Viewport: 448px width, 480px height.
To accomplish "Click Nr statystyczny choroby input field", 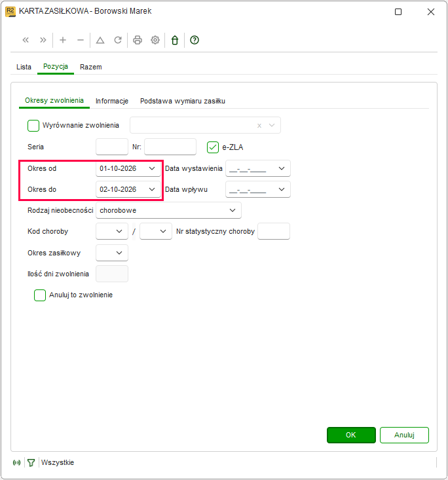I will pyautogui.click(x=274, y=231).
